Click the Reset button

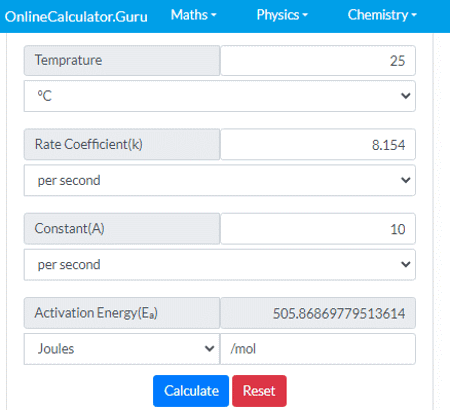(259, 391)
